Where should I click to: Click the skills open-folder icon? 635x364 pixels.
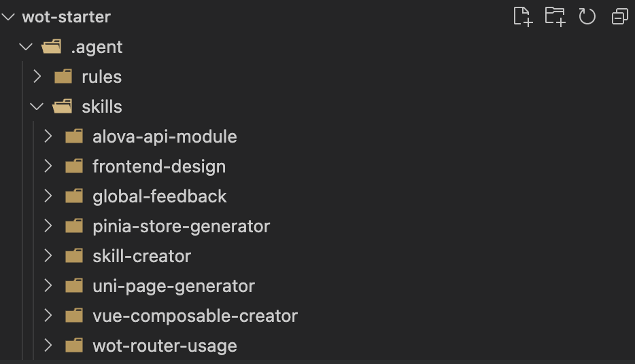63,107
